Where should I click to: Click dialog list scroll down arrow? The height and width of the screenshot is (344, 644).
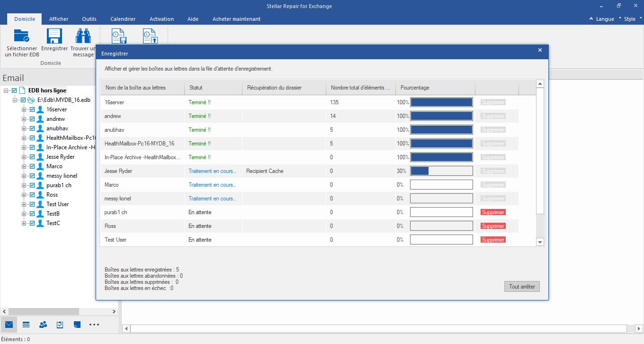(x=540, y=242)
